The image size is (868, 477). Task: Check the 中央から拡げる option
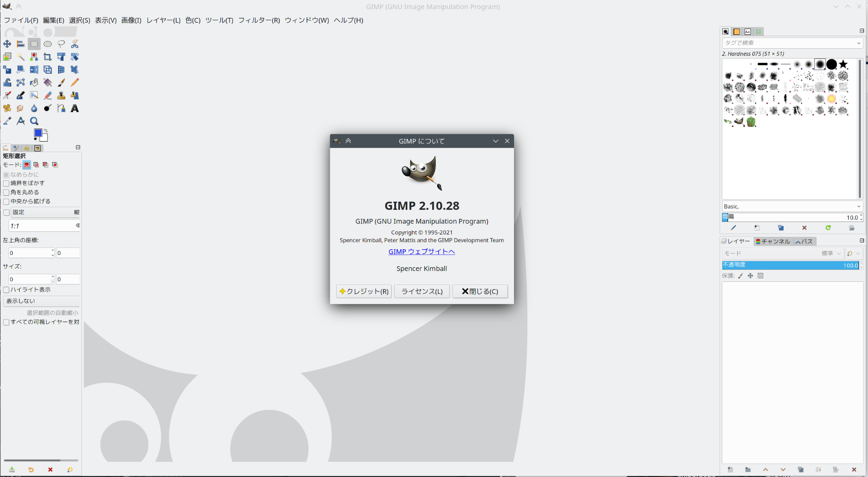[7, 201]
